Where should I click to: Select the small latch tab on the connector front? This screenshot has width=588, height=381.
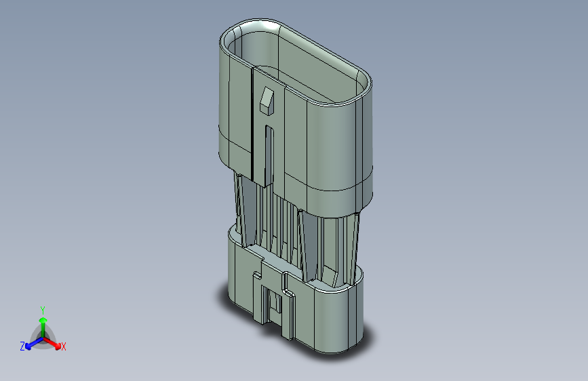[x=267, y=100]
